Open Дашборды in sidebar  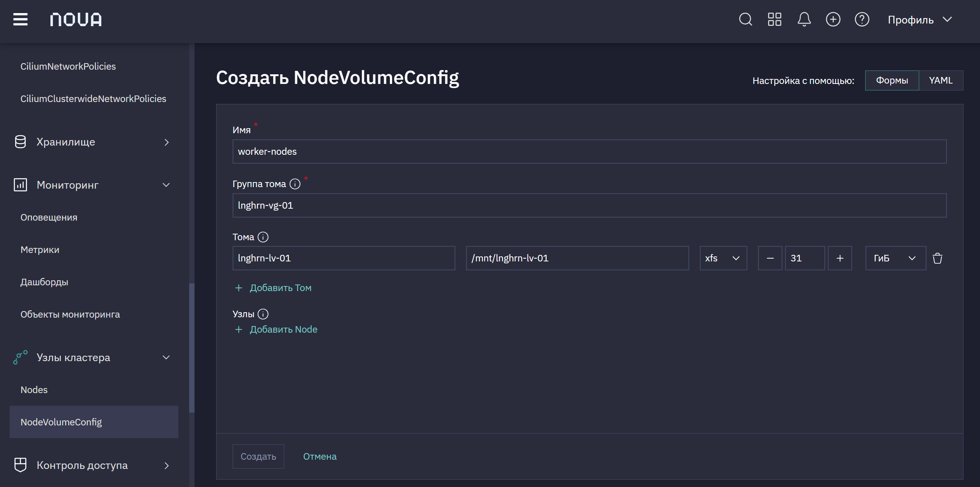(x=44, y=282)
